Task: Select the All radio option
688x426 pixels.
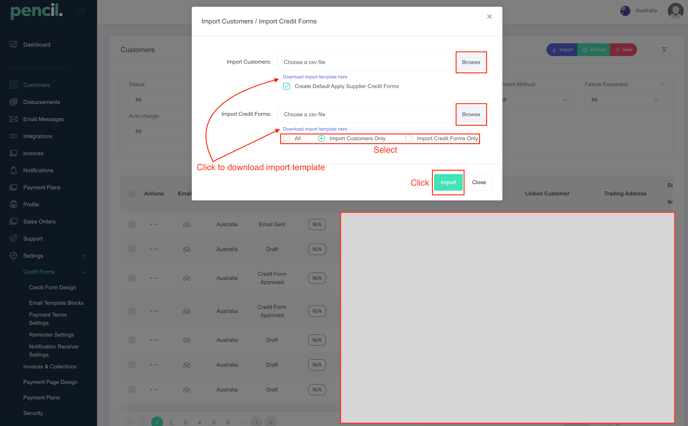Action: 287,138
